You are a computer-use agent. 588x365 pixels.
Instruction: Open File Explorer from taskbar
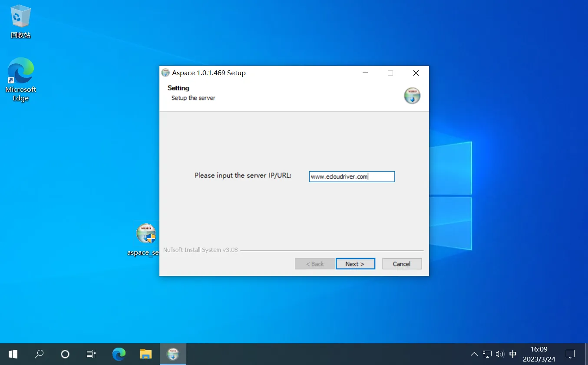[145, 354]
